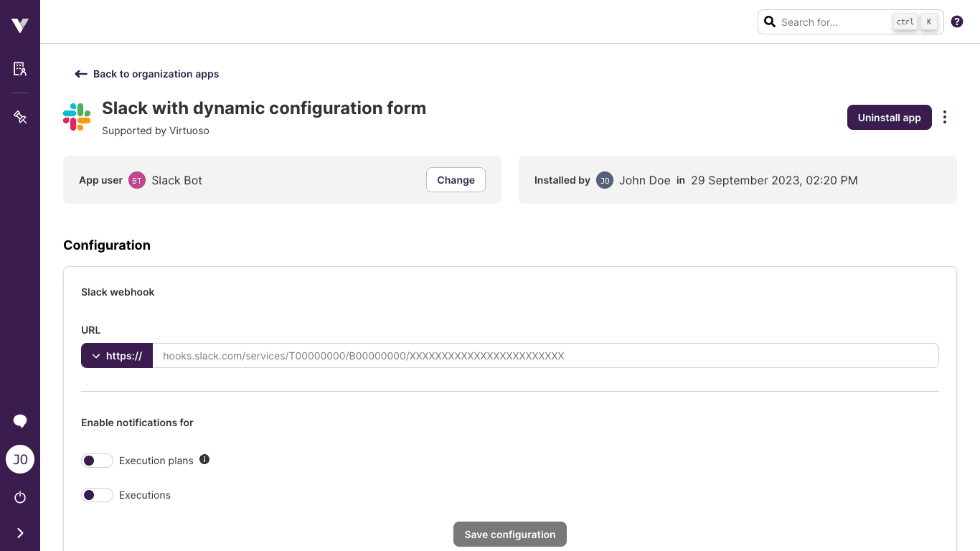This screenshot has width=980, height=551.
Task: Click the Virtuoso logo in the sidebar
Action: pos(19,24)
